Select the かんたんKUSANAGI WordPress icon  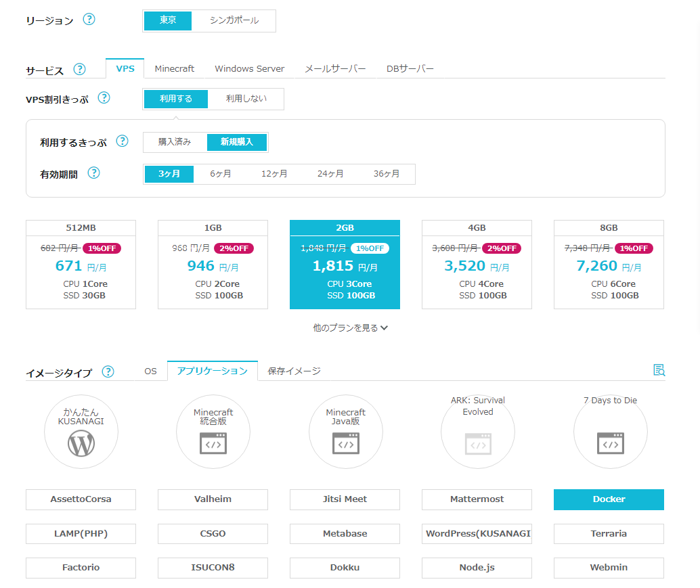[81, 432]
